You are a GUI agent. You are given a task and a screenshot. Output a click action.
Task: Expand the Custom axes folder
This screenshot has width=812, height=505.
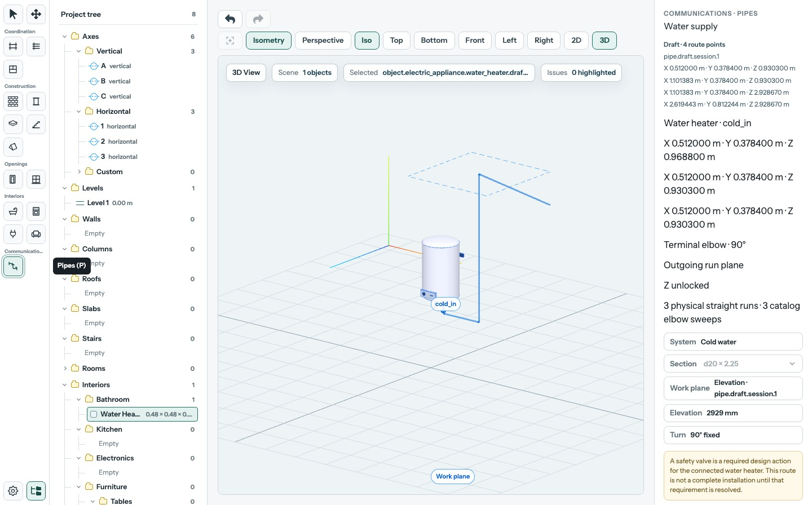pos(79,172)
